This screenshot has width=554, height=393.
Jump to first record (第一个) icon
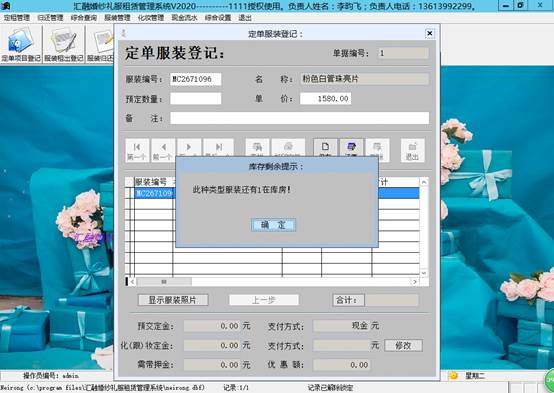pyautogui.click(x=137, y=151)
